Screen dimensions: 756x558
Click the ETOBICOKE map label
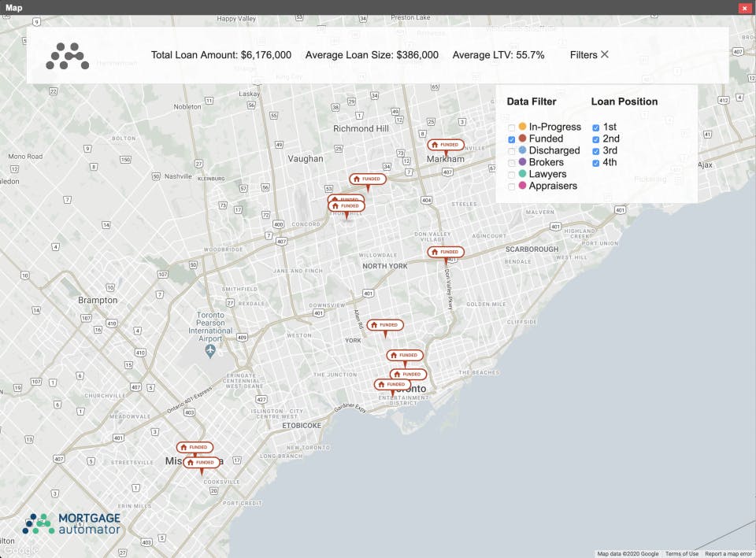(x=302, y=426)
